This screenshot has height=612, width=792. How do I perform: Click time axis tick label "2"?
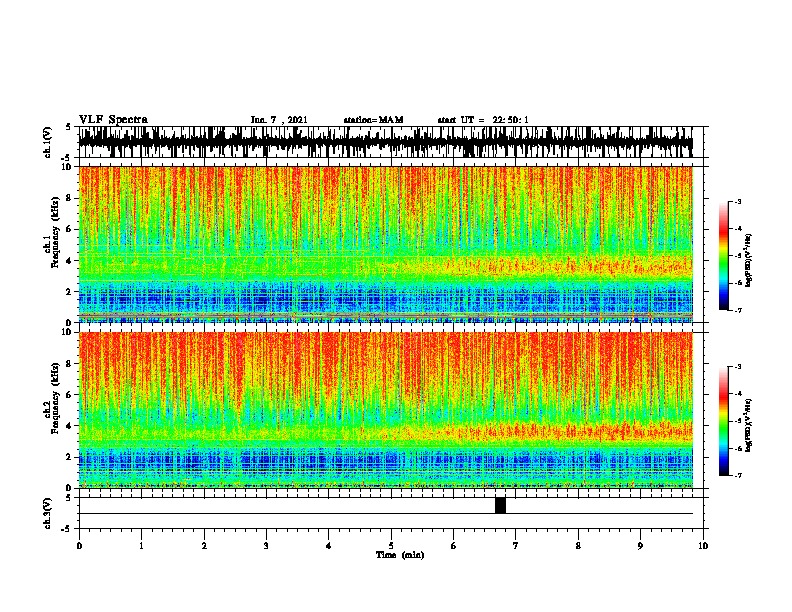click(x=204, y=546)
